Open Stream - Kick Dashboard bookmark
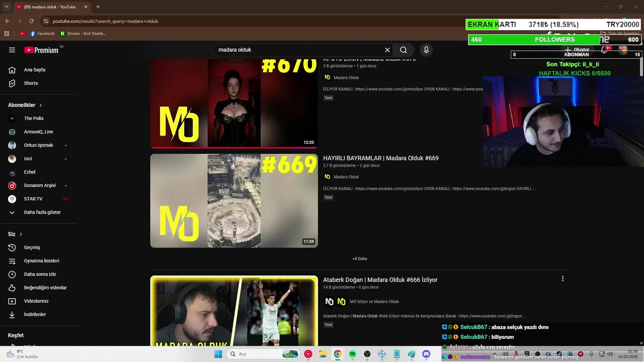This screenshot has width=644, height=362. (x=83, y=34)
